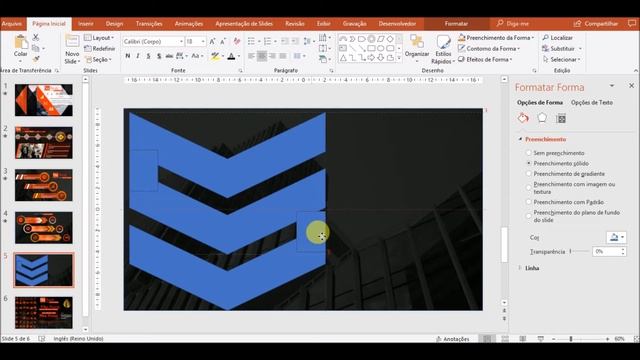The width and height of the screenshot is (640, 360).
Task: Switch to the Transições tab
Action: tap(149, 24)
